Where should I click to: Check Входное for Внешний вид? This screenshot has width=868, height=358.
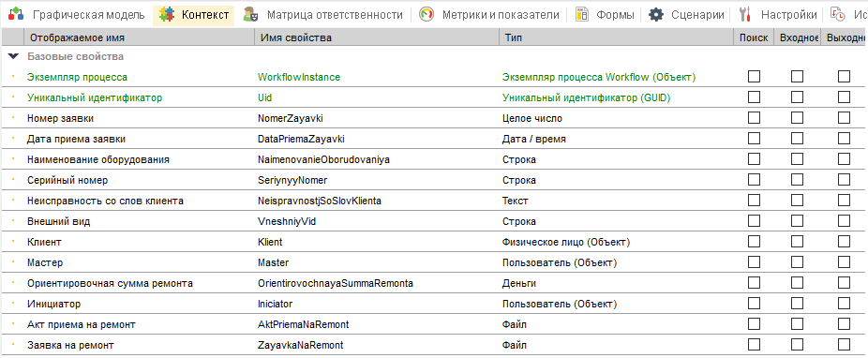tap(797, 221)
